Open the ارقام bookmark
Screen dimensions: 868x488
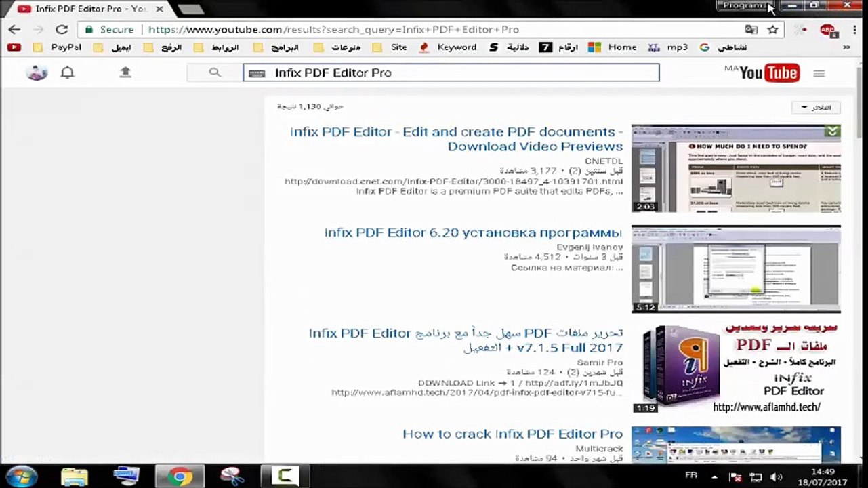559,47
